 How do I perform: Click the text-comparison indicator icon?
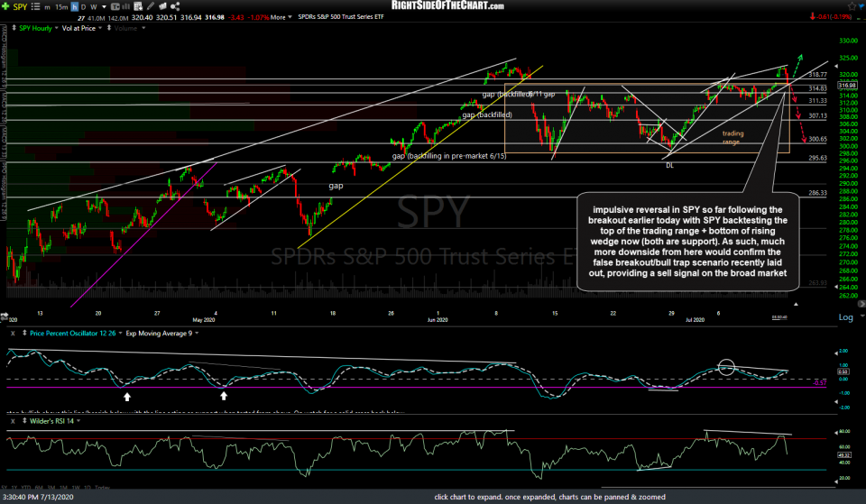coord(115,6)
